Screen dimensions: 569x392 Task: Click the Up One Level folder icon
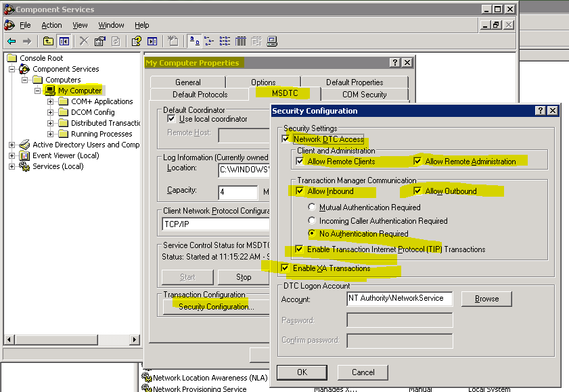(48, 41)
